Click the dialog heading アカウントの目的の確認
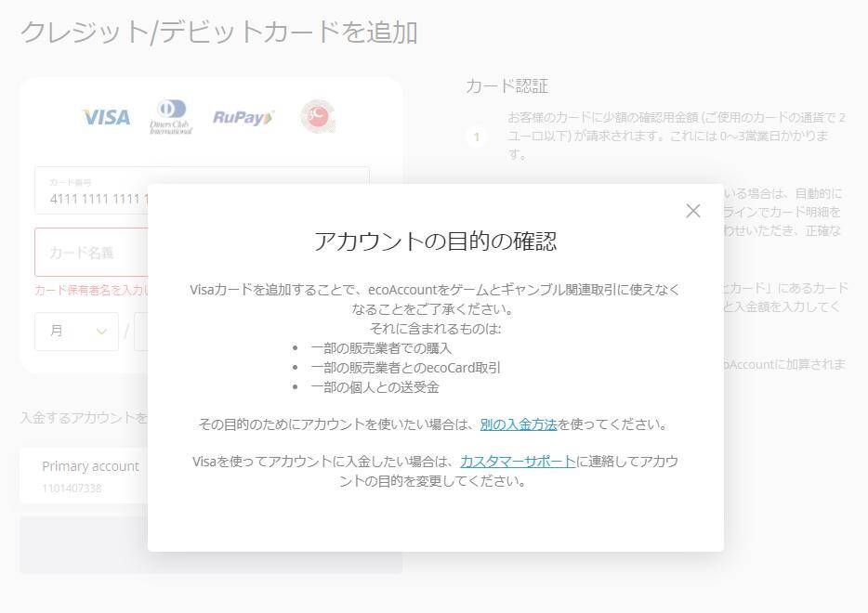 [436, 241]
